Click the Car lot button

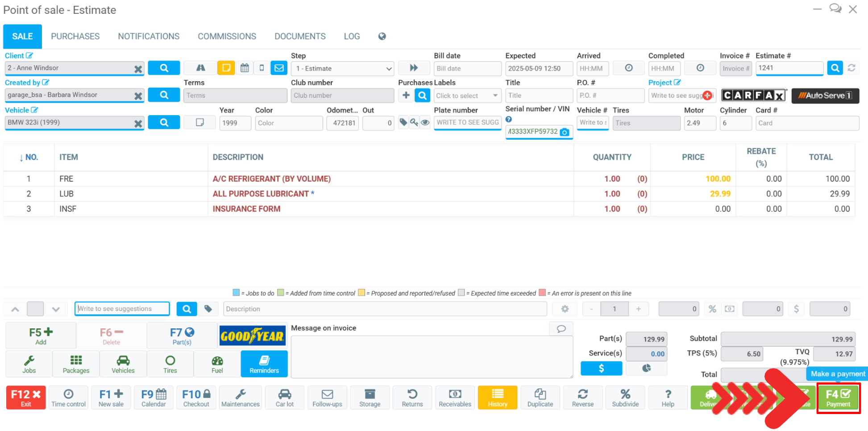tap(284, 398)
